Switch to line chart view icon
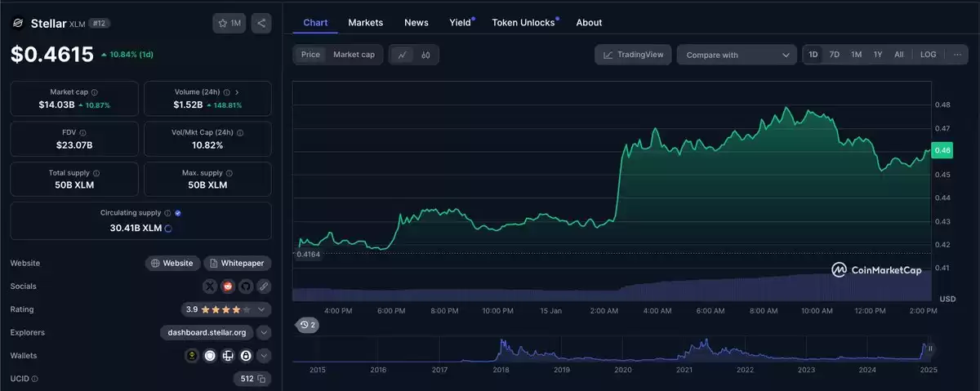Viewport: 980px width, 391px height. 402,55
